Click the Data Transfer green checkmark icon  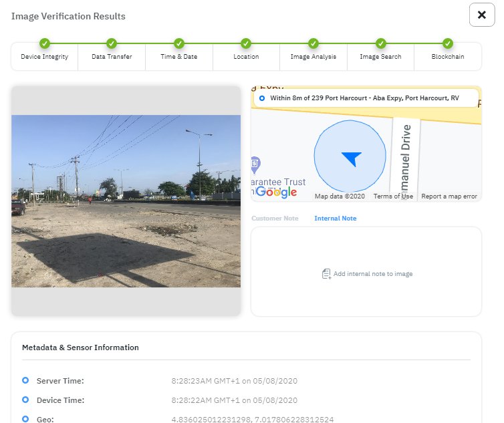point(112,43)
